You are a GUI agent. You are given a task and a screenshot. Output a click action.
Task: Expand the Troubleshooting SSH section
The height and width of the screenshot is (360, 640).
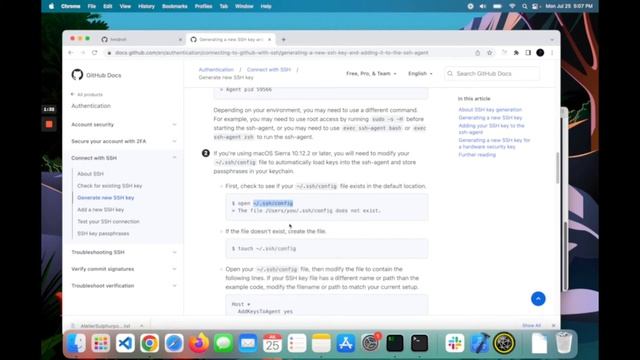pyautogui.click(x=174, y=252)
